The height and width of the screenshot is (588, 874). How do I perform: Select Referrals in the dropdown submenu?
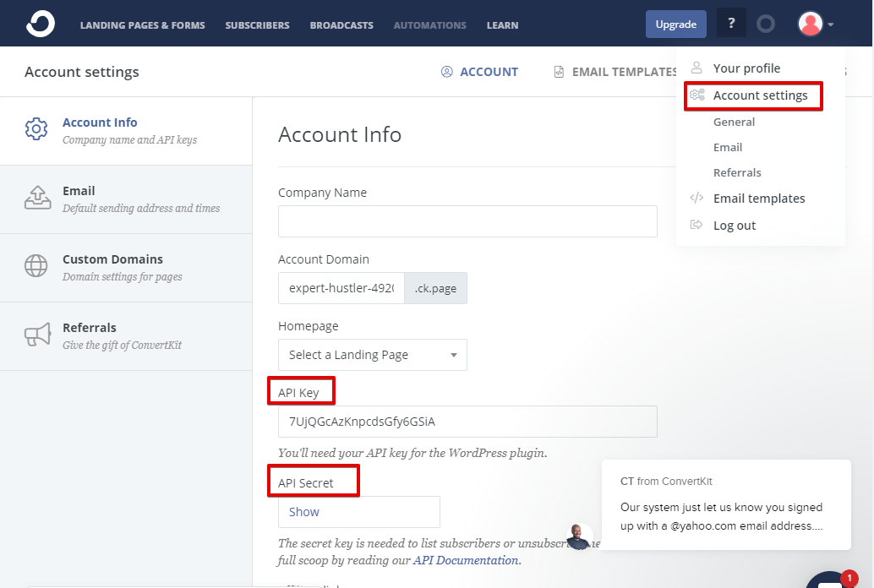tap(737, 173)
